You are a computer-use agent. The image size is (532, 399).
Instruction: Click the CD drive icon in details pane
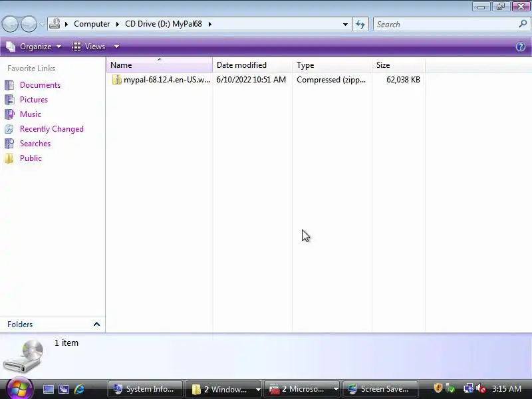[23, 356]
